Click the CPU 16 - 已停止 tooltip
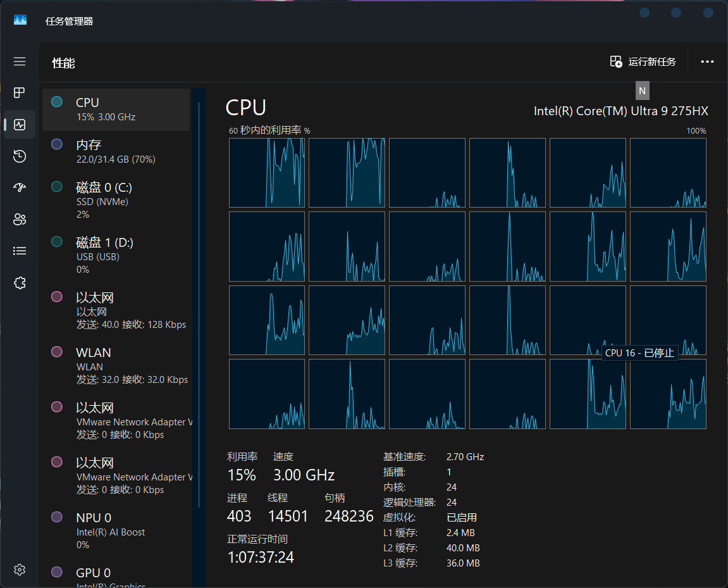 640,353
